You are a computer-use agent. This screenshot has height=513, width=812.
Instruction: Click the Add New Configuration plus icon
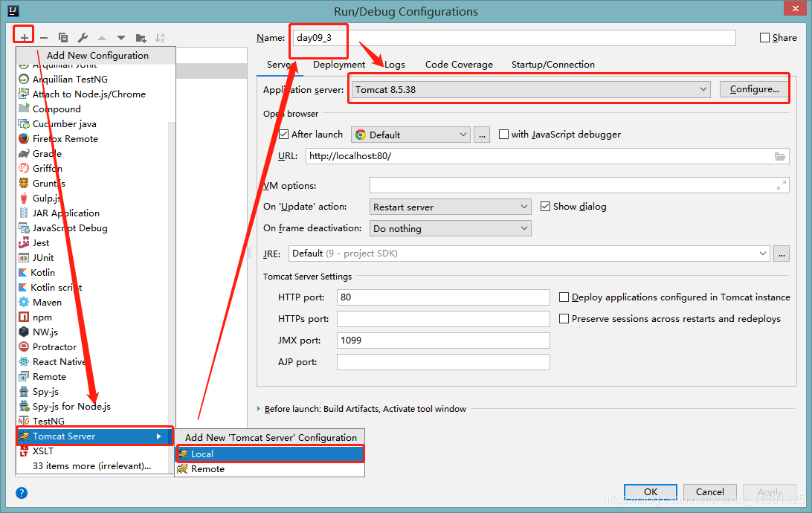[x=24, y=37]
